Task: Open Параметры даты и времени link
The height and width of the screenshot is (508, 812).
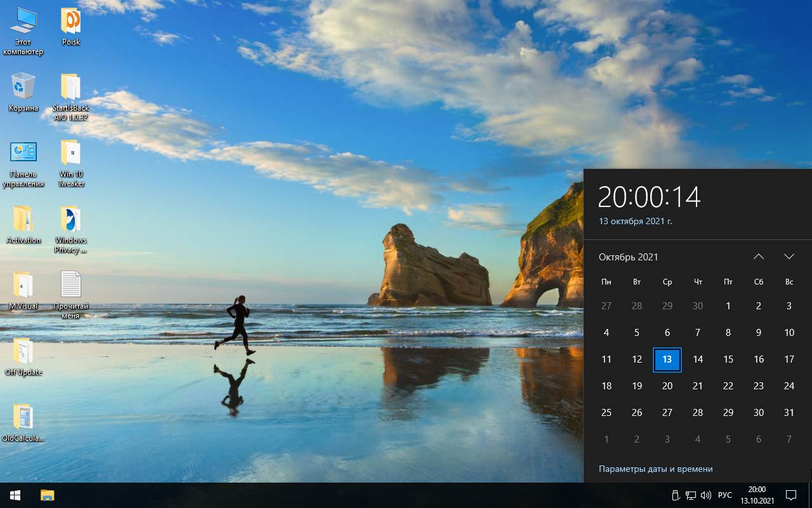Action: tap(655, 469)
